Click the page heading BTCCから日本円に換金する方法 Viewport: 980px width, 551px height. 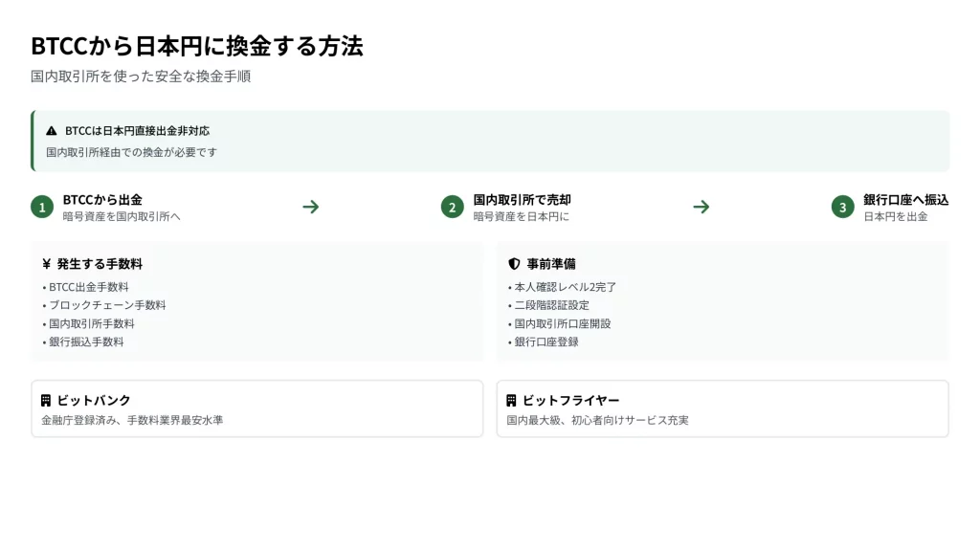pyautogui.click(x=197, y=46)
